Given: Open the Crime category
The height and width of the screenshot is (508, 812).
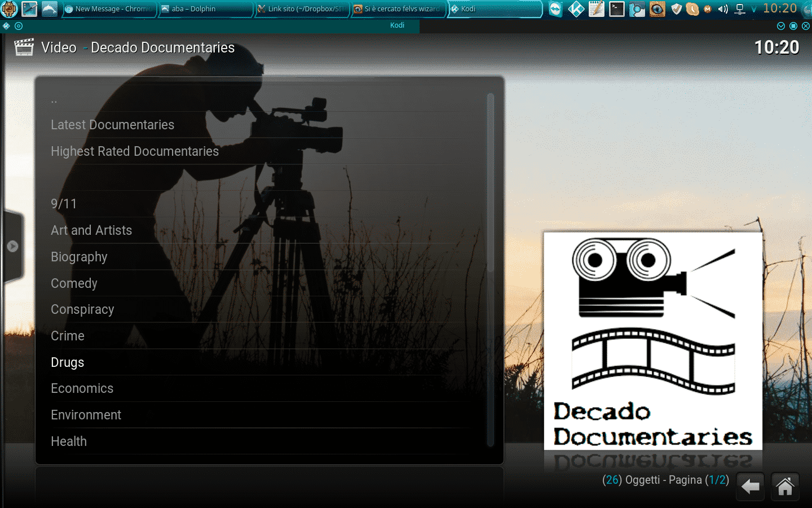Looking at the screenshot, I should coord(261,336).
